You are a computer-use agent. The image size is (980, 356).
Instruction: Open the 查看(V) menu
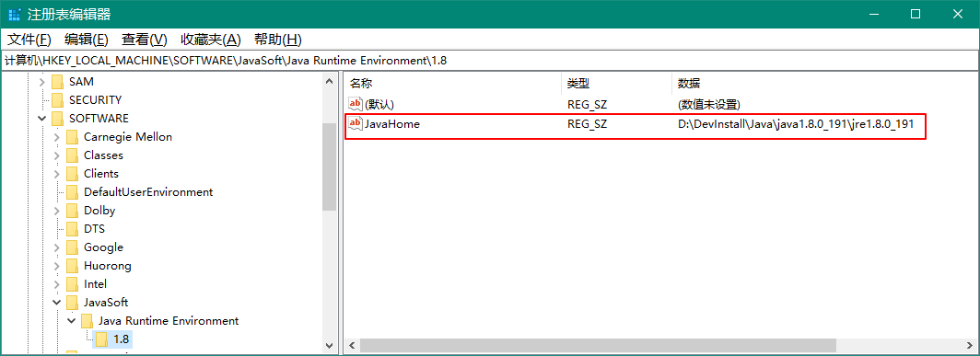click(145, 40)
